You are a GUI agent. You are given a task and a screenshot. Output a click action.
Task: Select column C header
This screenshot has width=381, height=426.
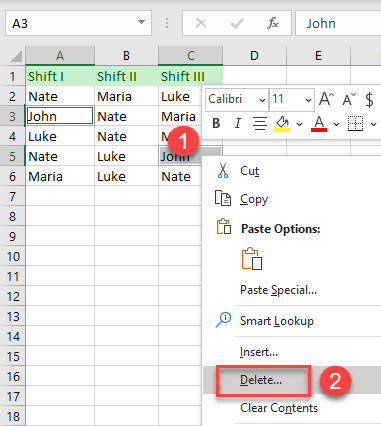[x=190, y=56]
